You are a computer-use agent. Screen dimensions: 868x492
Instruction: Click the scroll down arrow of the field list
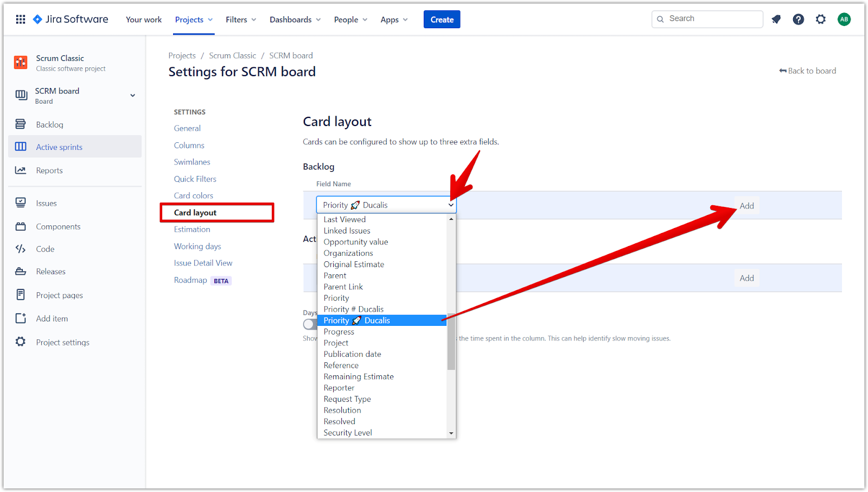point(451,433)
